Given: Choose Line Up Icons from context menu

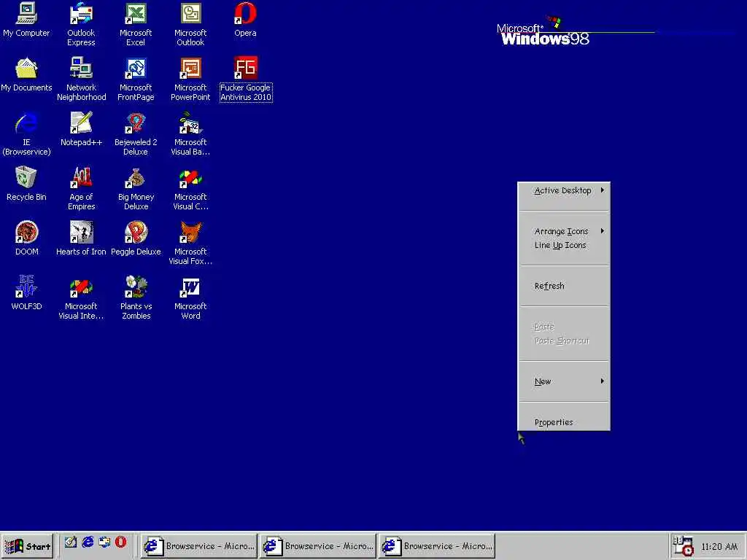Looking at the screenshot, I should (564, 245).
